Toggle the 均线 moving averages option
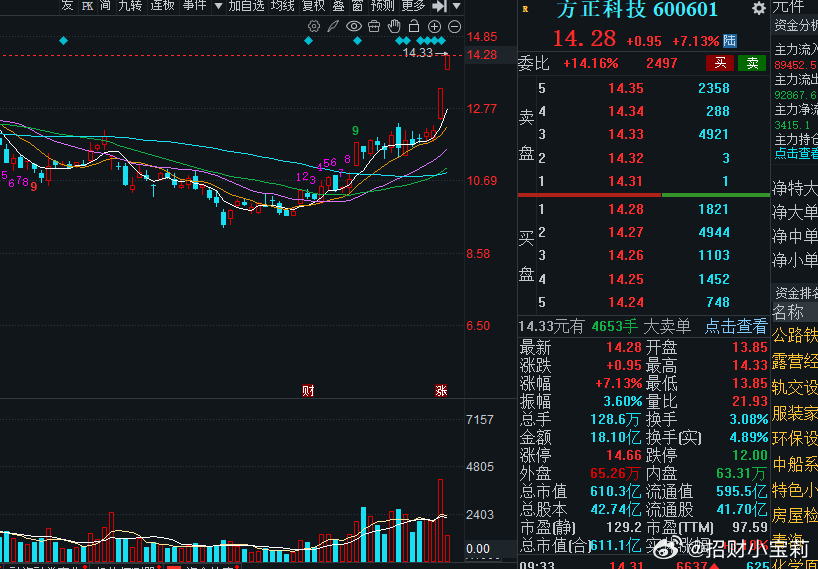 (283, 6)
